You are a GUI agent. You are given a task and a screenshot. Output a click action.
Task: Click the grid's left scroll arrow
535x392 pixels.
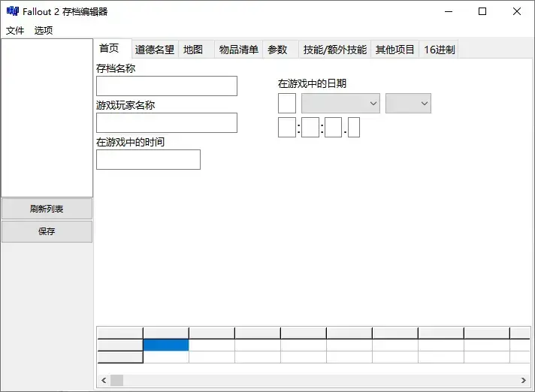(x=104, y=380)
